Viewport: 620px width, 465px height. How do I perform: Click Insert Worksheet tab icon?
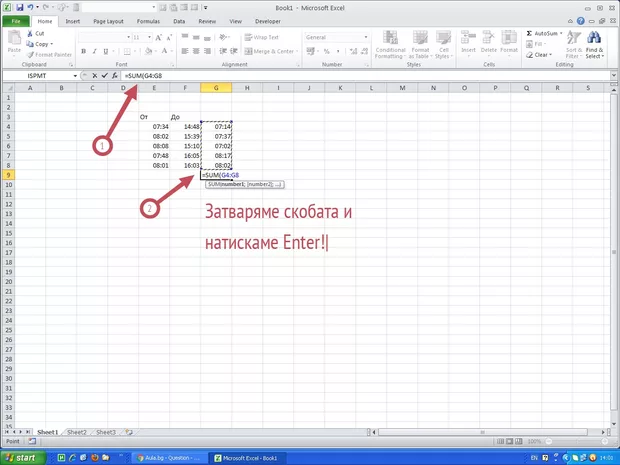pyautogui.click(x=129, y=432)
